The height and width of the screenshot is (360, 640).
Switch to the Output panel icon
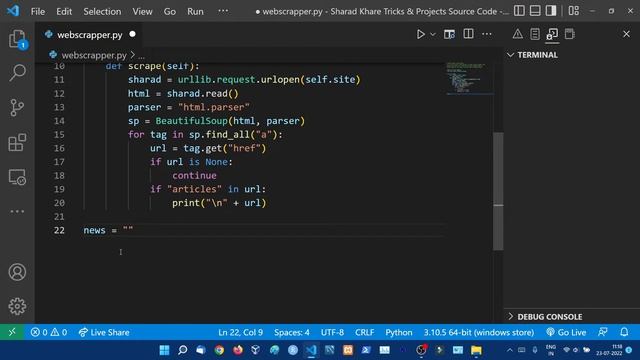point(535,34)
